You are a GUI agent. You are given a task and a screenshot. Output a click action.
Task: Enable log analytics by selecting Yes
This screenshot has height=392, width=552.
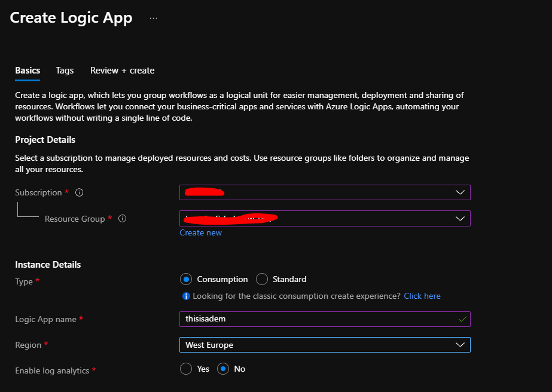click(x=186, y=369)
